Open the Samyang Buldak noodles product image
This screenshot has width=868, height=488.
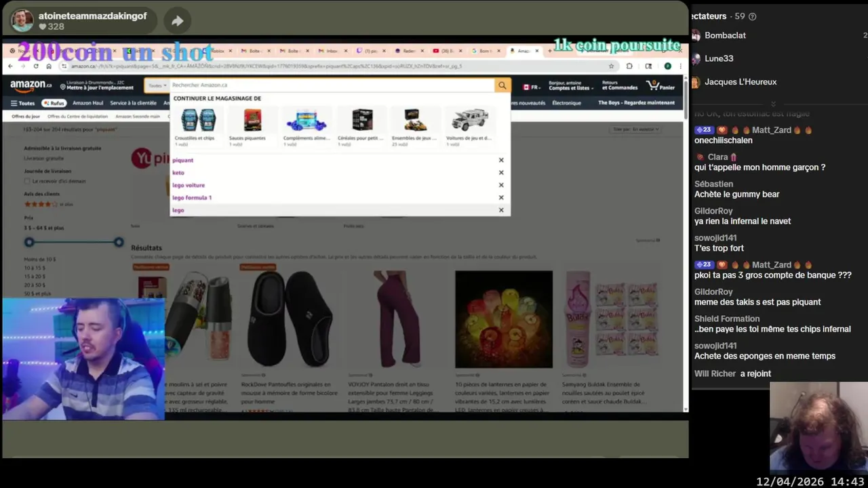tap(611, 319)
